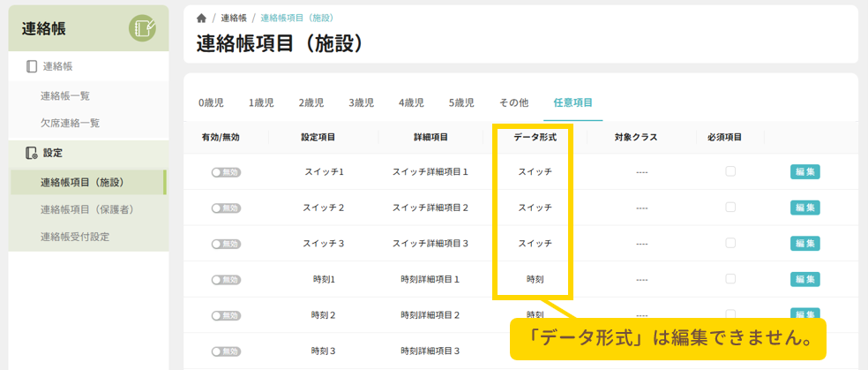This screenshot has width=868, height=370.
Task: Switch to the 3歳児 tab
Action: pyautogui.click(x=361, y=103)
